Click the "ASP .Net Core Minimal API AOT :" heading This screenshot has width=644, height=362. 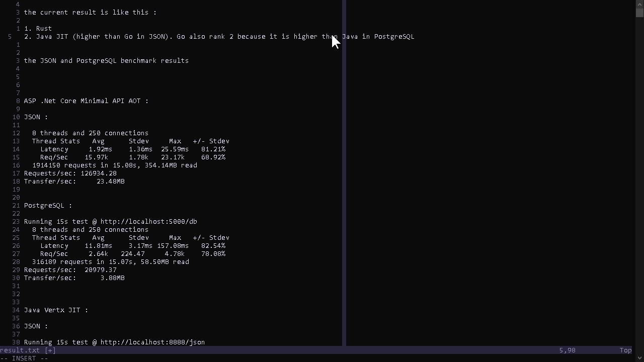(86, 101)
